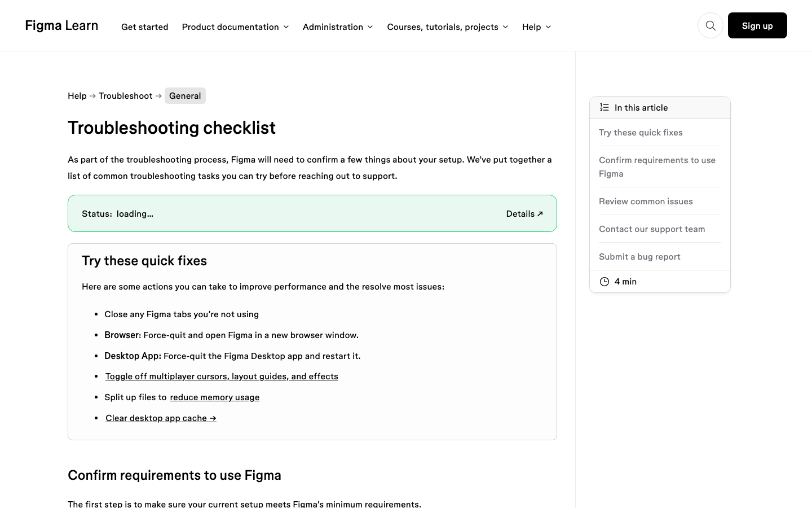Click the Browser: Force-quit bullet text
The height and width of the screenshot is (508, 812).
(231, 335)
